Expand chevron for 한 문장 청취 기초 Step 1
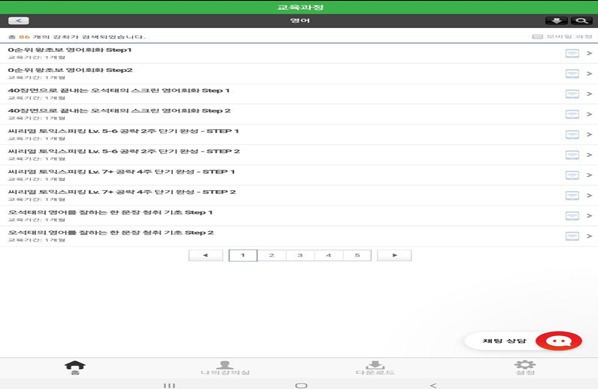This screenshot has width=598, height=389. click(x=589, y=216)
